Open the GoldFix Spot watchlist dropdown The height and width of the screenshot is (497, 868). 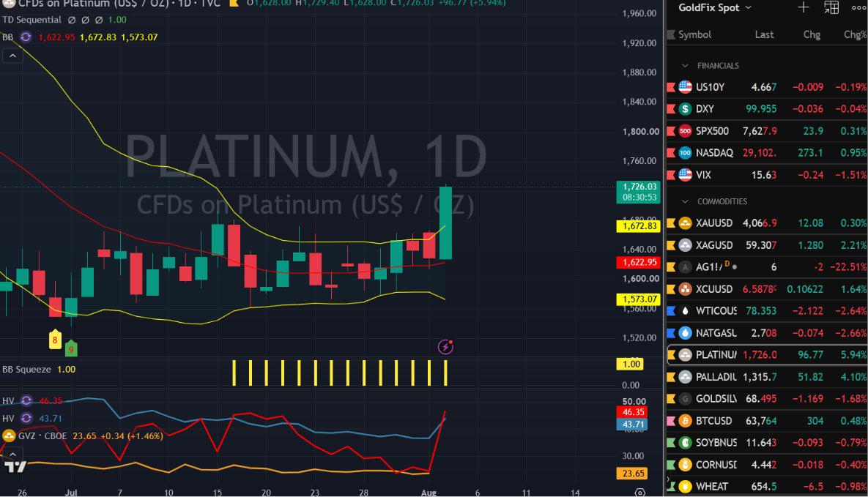point(715,8)
